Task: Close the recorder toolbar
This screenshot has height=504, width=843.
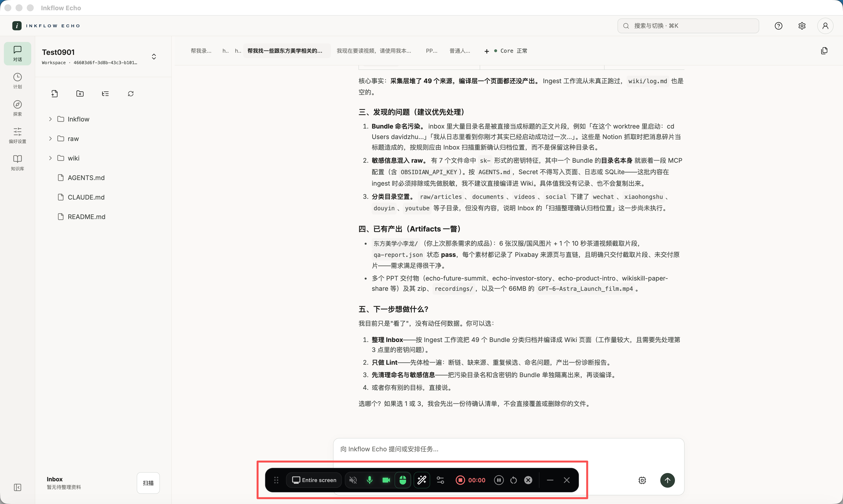Action: pos(567,480)
